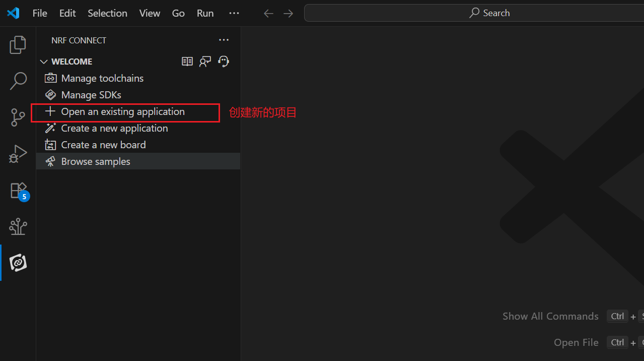Open the Go menu
This screenshot has width=644, height=361.
[179, 13]
